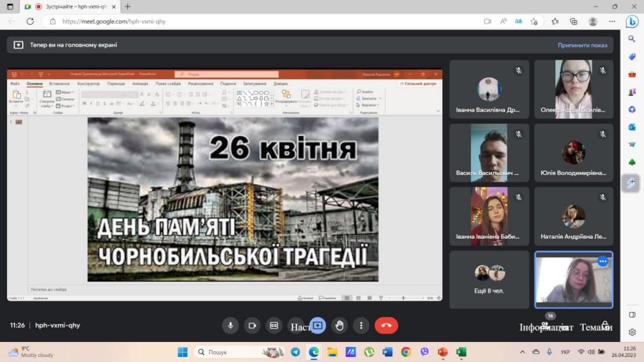This screenshot has width=644, height=362.
Task: Open Telegram from the taskbar
Action: pyautogui.click(x=295, y=352)
